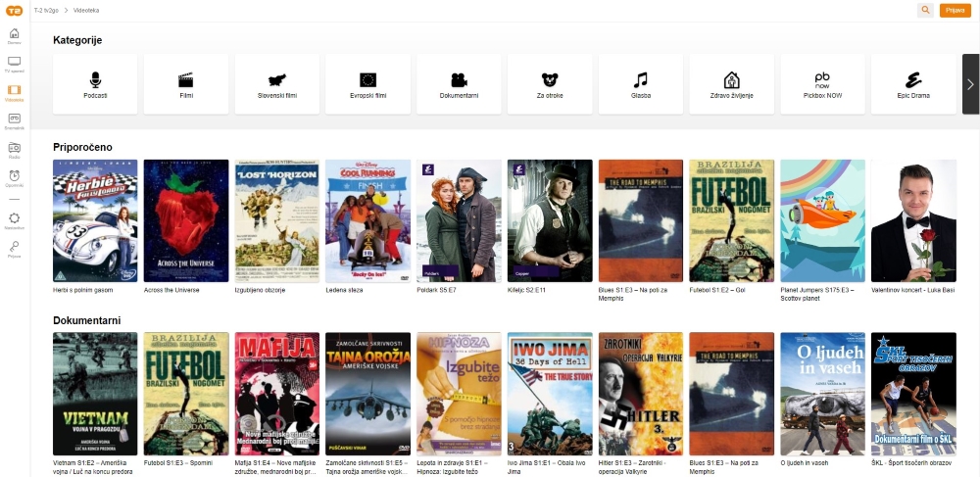This screenshot has width=980, height=477.
Task: Open Vietnam Vojna v pragozdu poster
Action: (95, 394)
